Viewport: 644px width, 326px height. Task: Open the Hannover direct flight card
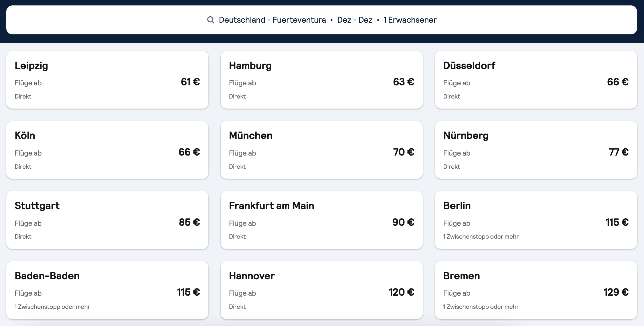tap(321, 290)
